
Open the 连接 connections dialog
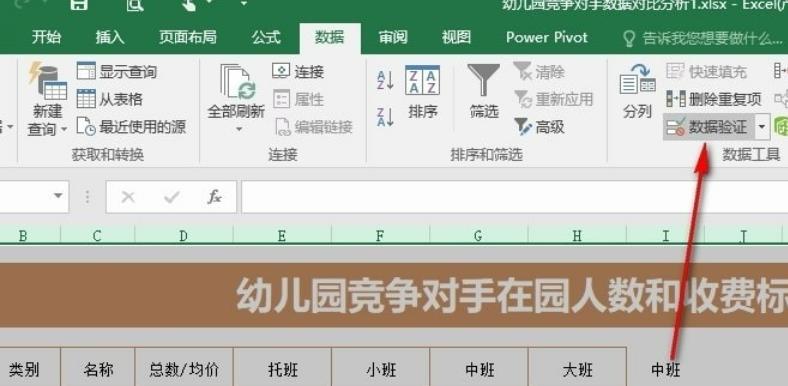(x=298, y=71)
